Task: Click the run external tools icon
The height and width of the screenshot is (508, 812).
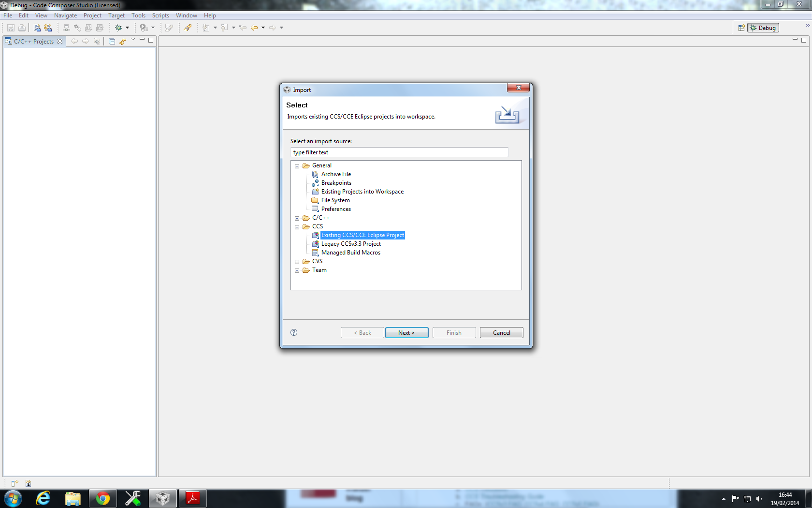Action: (x=144, y=28)
